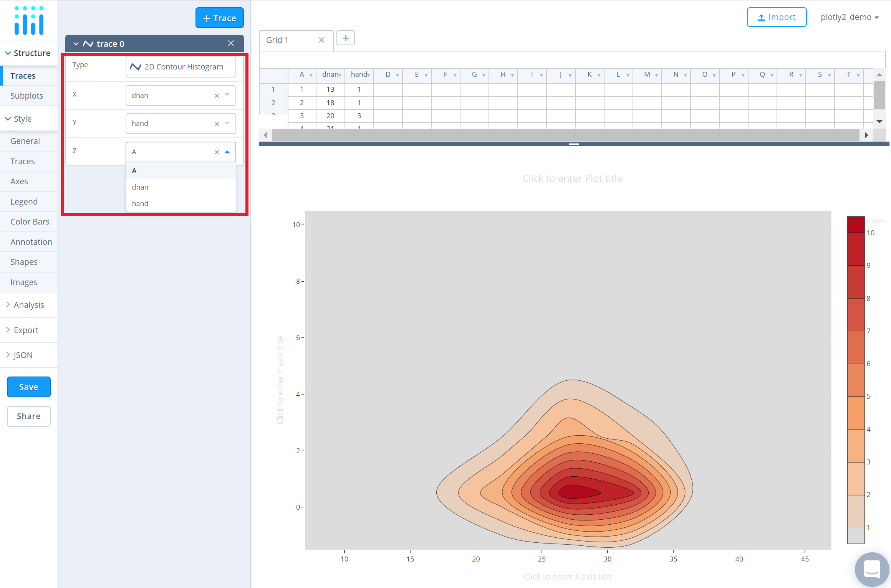Screen dimensions: 891x588
Task: Share the chart
Action: click(x=29, y=416)
